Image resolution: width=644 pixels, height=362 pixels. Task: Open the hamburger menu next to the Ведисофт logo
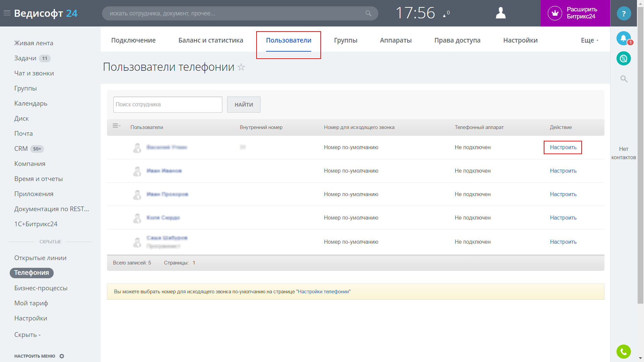tap(7, 13)
